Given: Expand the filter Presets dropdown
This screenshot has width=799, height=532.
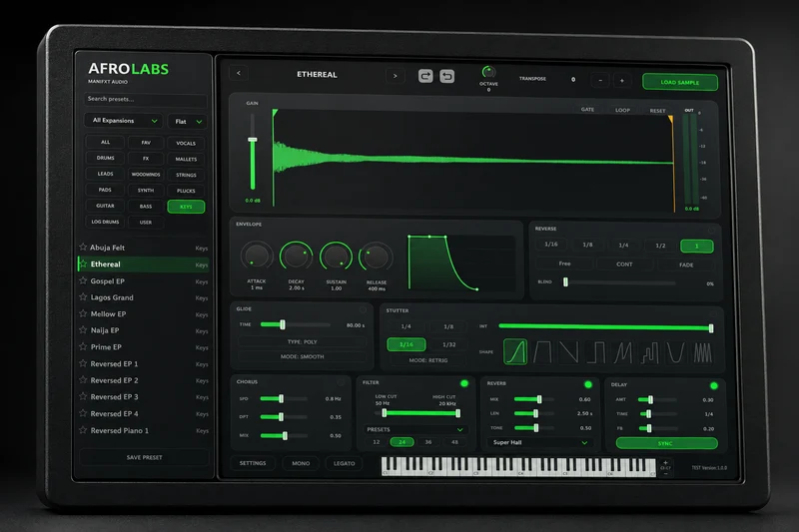Looking at the screenshot, I should [x=415, y=429].
